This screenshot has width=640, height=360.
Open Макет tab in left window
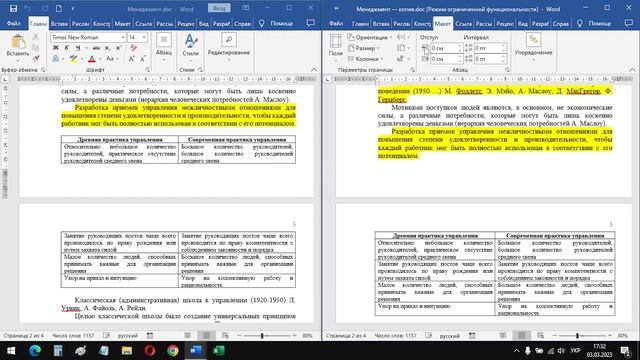pyautogui.click(x=122, y=24)
